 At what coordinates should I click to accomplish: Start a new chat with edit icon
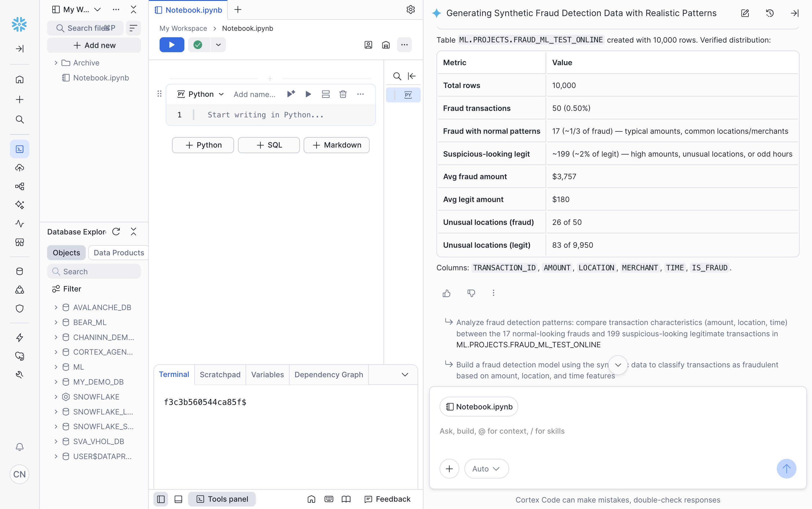tap(745, 13)
